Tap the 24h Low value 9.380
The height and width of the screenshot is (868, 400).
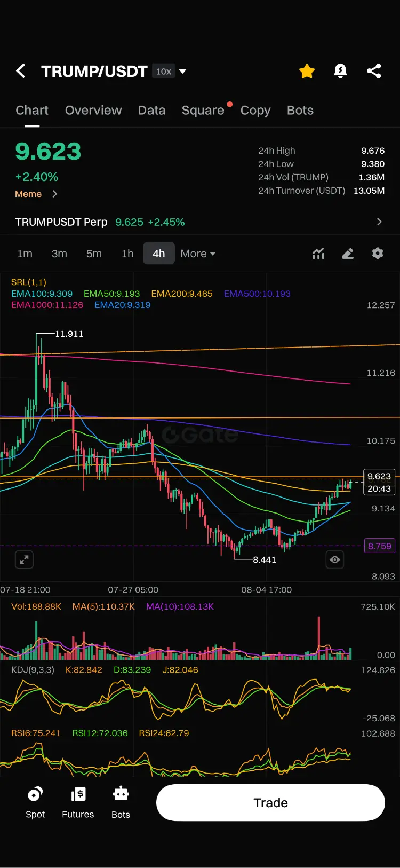(373, 164)
